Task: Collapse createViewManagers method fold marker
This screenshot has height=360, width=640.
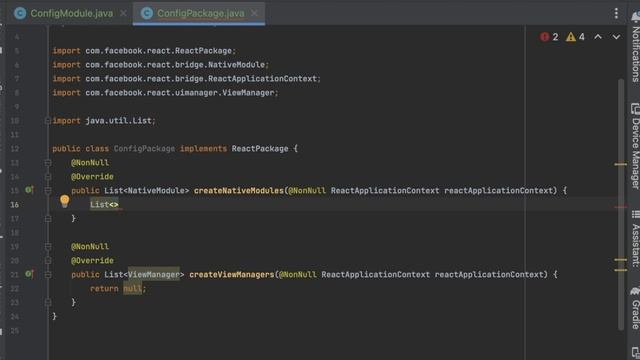Action: pos(48,275)
